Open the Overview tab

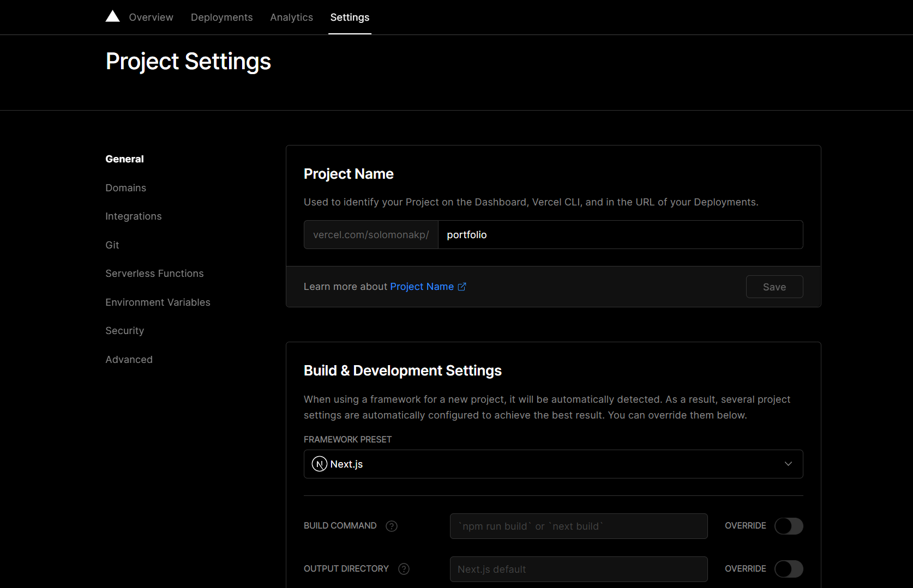point(151,17)
